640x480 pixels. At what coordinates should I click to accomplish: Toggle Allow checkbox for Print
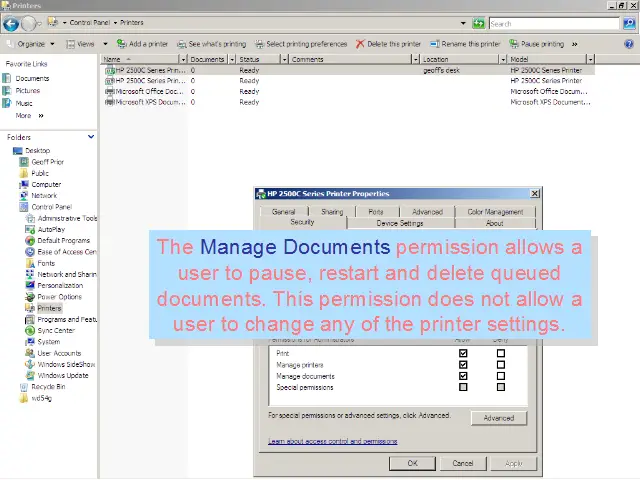click(463, 353)
